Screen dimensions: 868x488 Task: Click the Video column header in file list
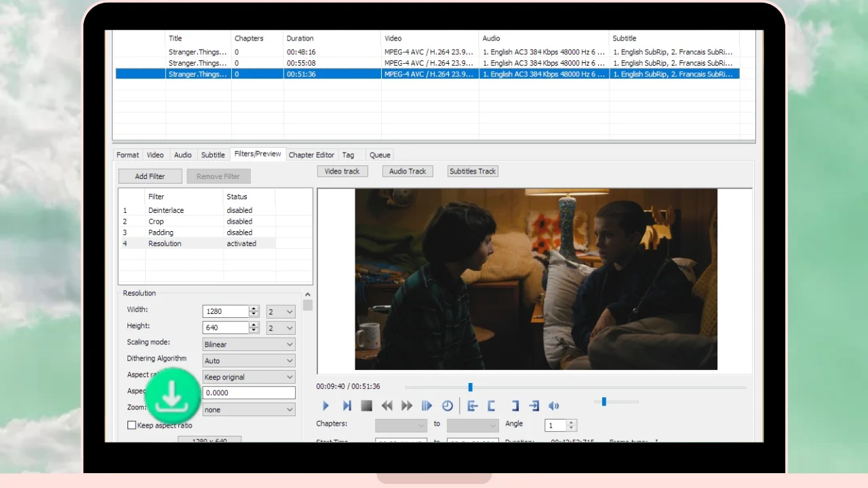[x=429, y=39]
